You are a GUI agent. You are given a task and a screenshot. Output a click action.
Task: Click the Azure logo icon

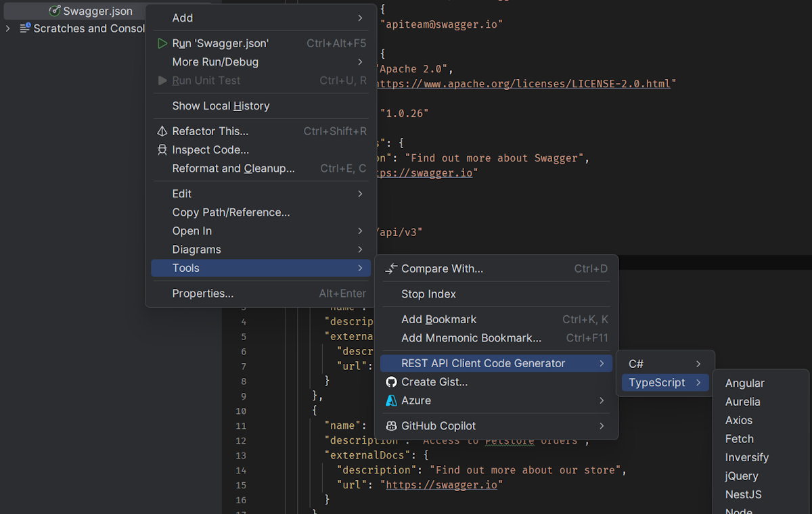[391, 400]
